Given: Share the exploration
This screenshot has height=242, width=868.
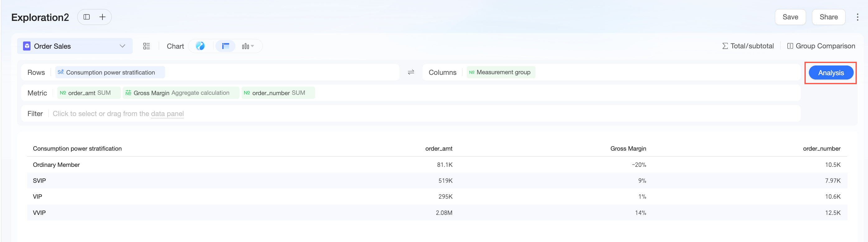Looking at the screenshot, I should click(x=828, y=17).
